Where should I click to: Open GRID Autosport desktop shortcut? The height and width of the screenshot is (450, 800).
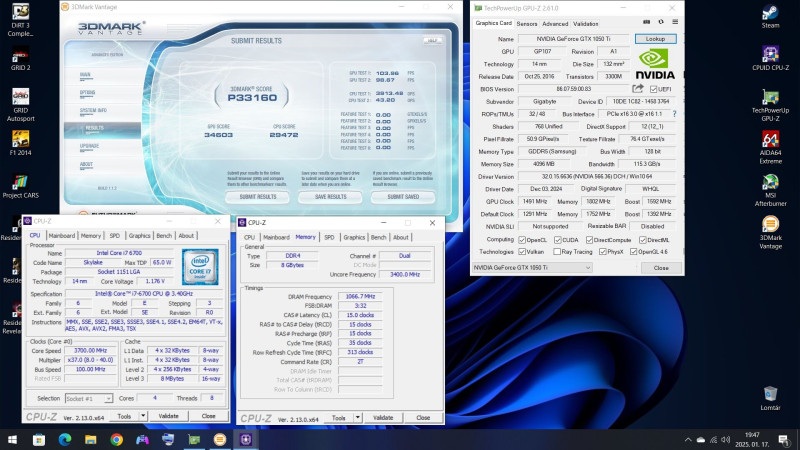20,105
